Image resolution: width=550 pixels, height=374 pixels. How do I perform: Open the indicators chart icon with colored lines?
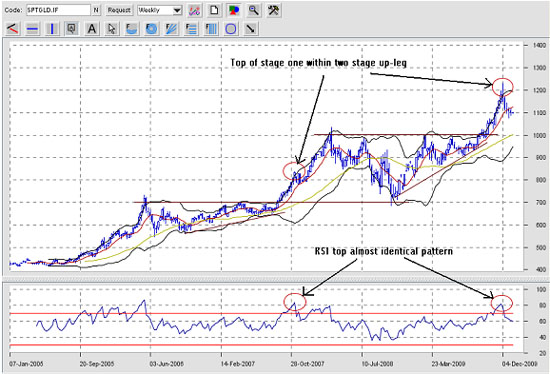point(194,11)
